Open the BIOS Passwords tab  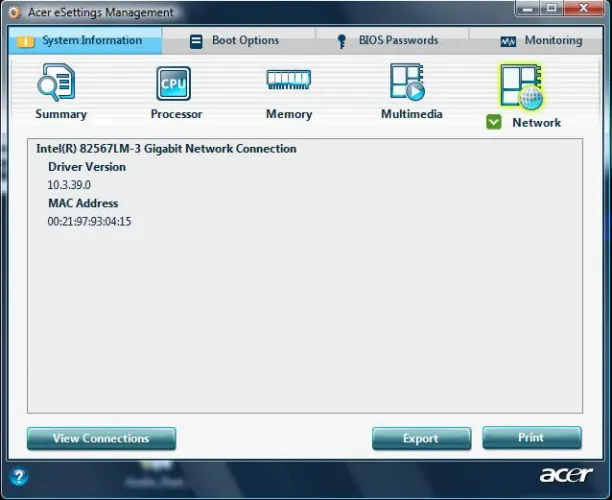pyautogui.click(x=392, y=41)
